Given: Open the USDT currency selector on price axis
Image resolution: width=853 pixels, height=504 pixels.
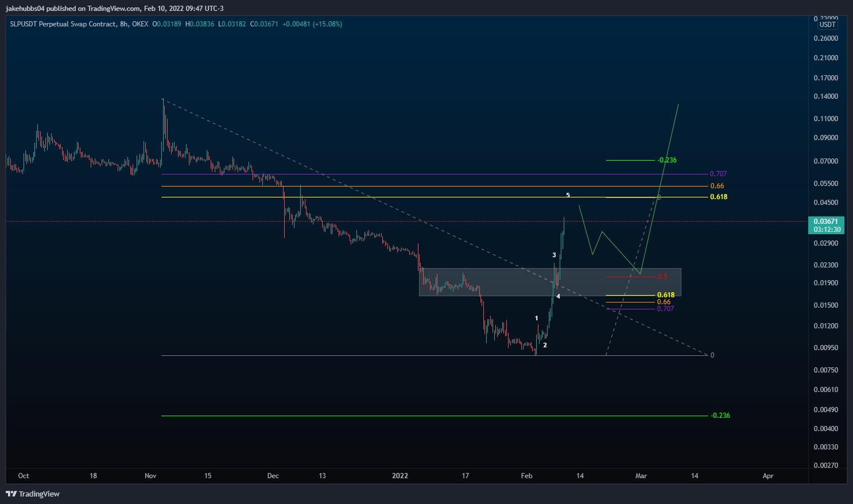Looking at the screenshot, I should tap(827, 25).
